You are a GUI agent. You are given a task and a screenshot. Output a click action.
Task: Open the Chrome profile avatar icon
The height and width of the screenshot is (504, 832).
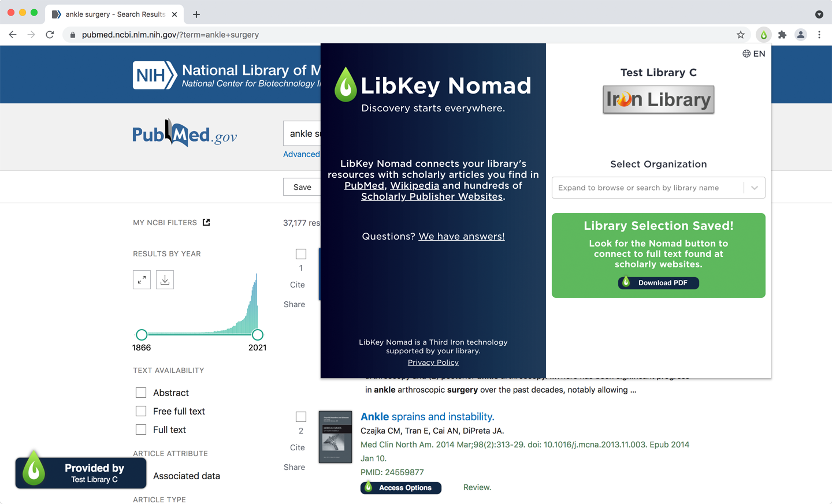point(801,35)
